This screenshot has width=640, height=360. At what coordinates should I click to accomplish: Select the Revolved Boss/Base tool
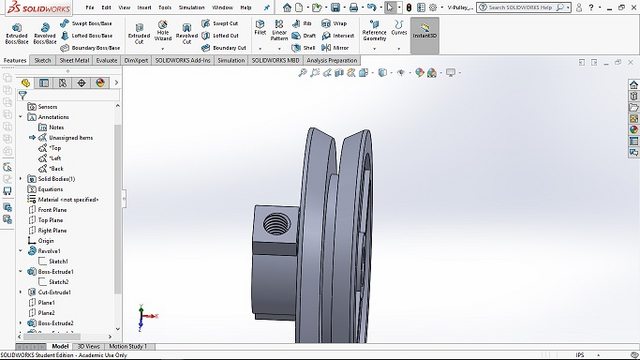pyautogui.click(x=45, y=33)
